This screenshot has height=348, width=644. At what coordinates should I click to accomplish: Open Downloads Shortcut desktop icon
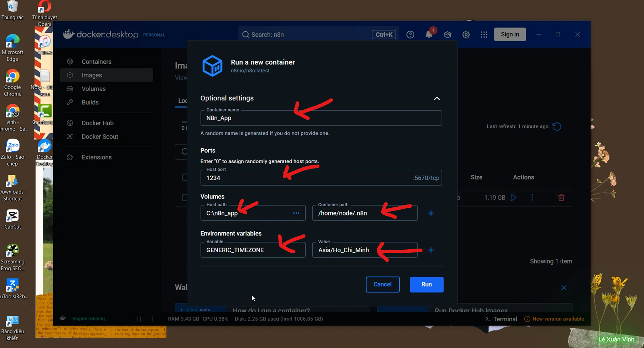pyautogui.click(x=12, y=188)
